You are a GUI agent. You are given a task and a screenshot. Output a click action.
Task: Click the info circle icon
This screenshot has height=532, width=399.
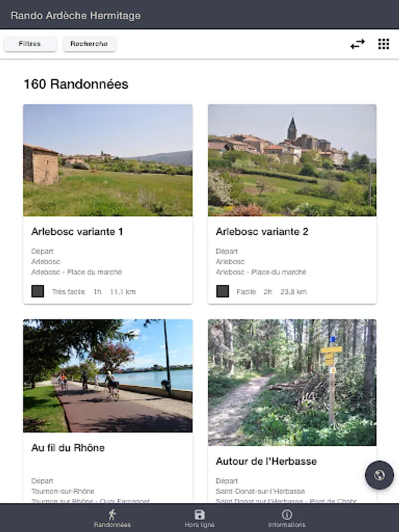pos(287,514)
